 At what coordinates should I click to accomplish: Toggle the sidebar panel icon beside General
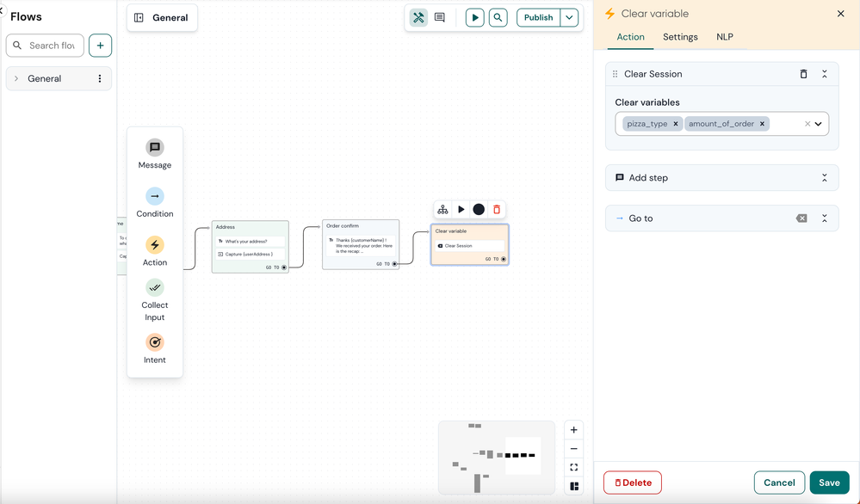pyautogui.click(x=139, y=17)
